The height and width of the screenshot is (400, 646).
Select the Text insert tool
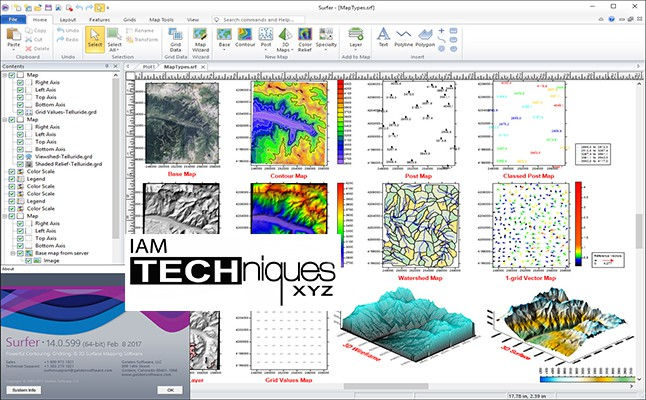[383, 37]
